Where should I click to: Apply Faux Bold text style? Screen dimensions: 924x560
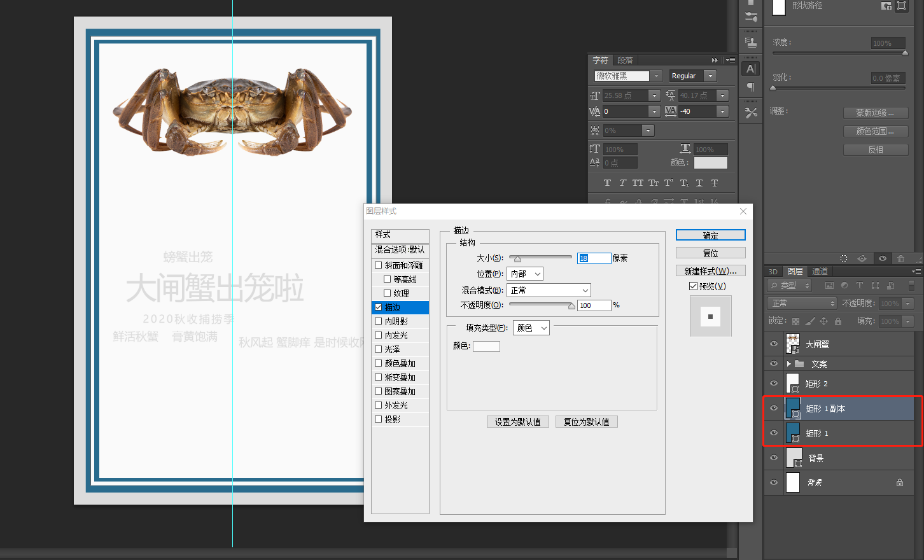click(607, 183)
